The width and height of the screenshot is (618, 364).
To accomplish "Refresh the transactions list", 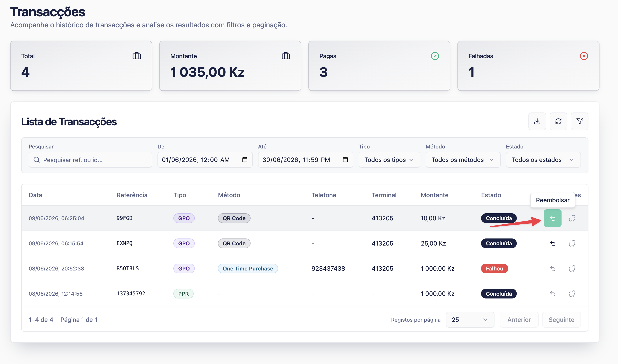I will (558, 121).
